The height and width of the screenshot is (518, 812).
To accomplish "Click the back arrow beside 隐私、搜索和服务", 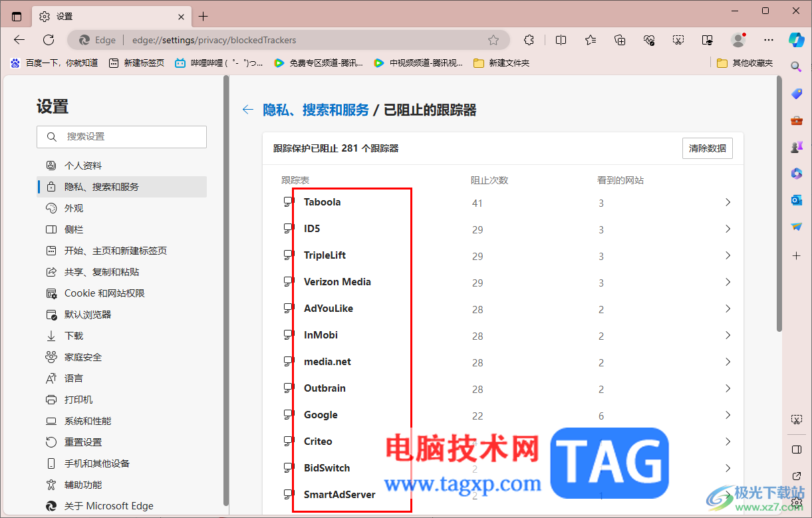I will pyautogui.click(x=248, y=110).
